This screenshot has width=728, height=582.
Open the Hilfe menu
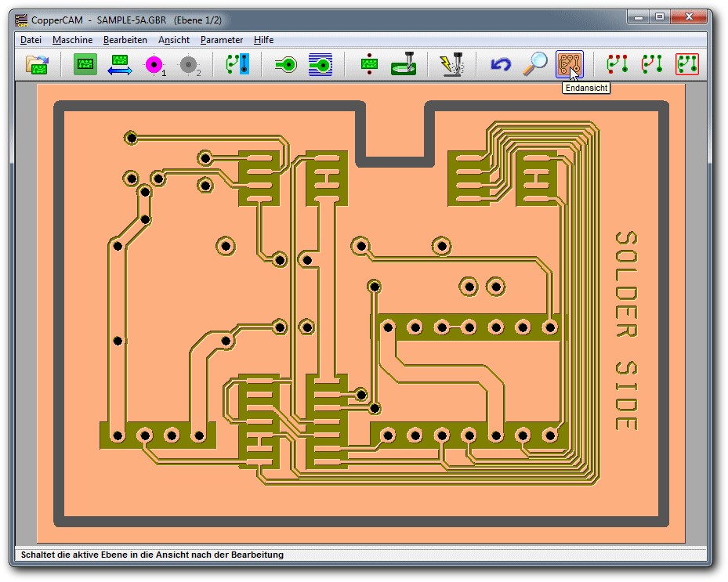point(264,40)
